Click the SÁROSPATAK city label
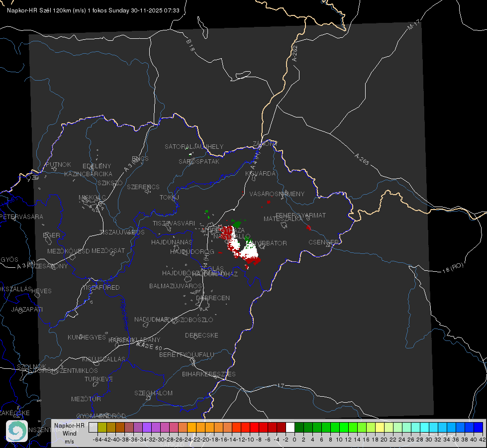 point(199,161)
